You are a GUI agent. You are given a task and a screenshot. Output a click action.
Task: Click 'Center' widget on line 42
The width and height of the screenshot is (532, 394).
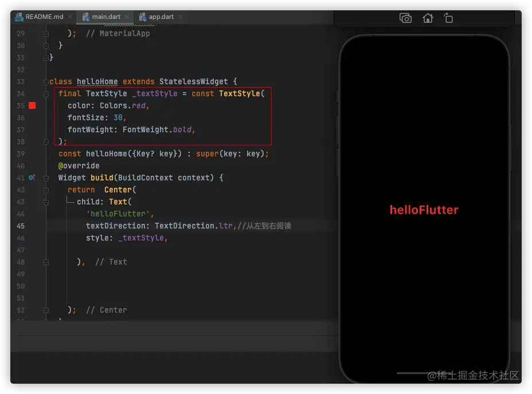[x=118, y=190]
